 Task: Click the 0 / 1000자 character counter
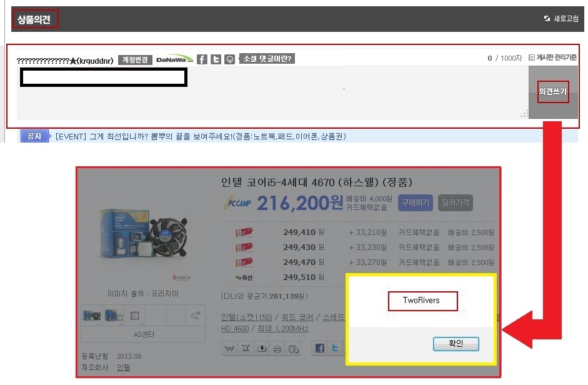pyautogui.click(x=504, y=57)
